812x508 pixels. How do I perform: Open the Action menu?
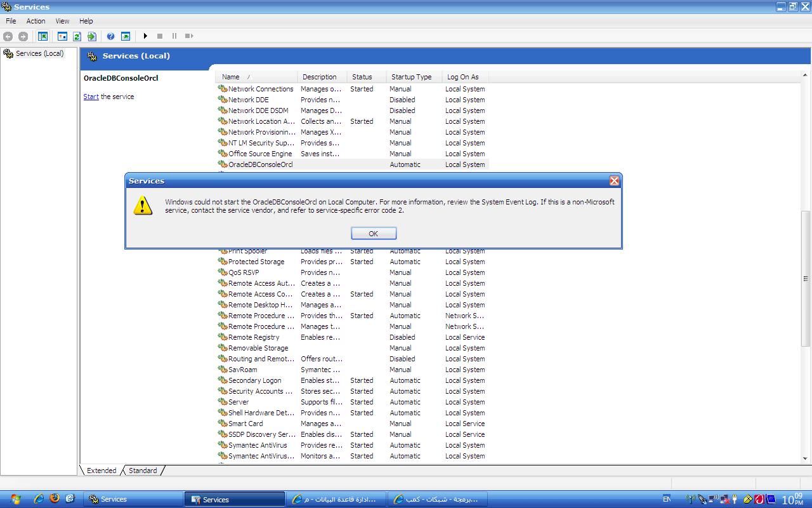coord(36,21)
